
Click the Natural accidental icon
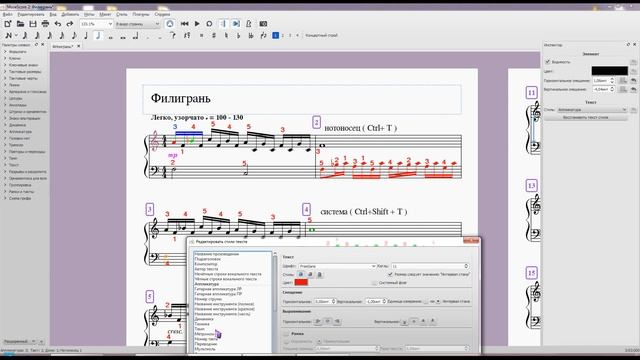coord(226,36)
